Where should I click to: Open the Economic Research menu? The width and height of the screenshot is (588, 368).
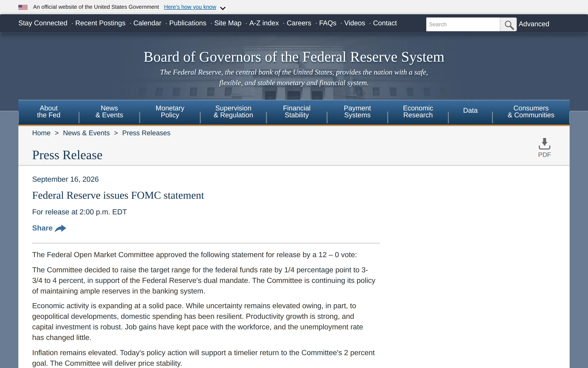(418, 112)
